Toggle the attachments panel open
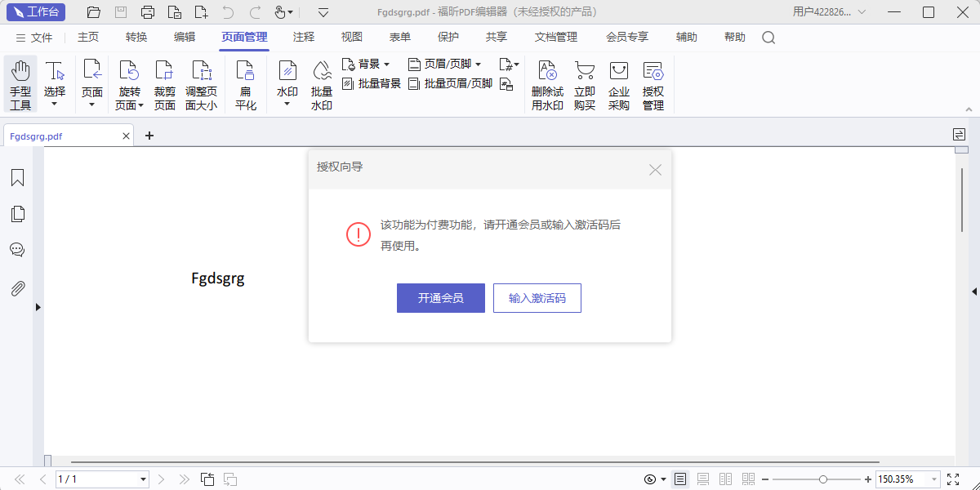The width and height of the screenshot is (980, 490). click(17, 287)
